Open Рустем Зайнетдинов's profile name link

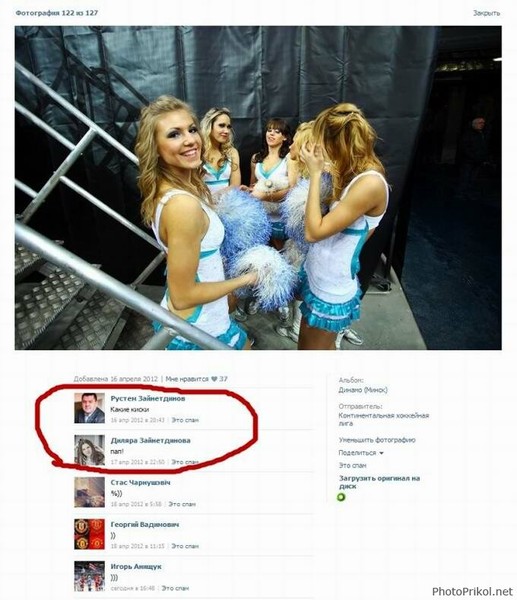click(x=148, y=398)
